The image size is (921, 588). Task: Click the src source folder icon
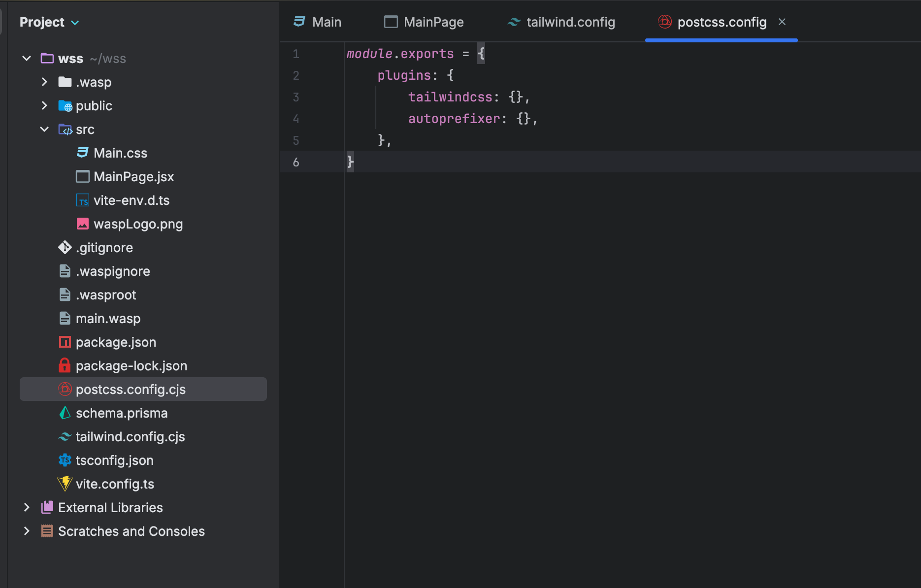point(65,129)
